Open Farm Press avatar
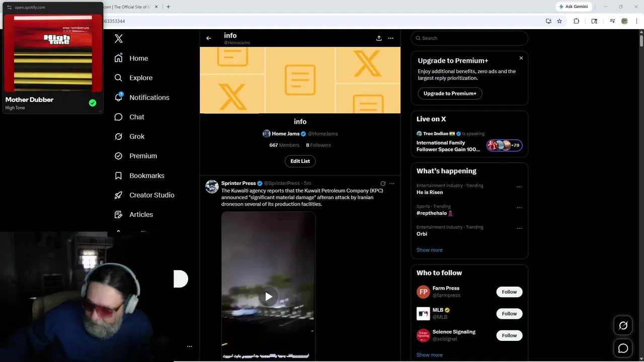Screen dimensions: 644x362 [423, 292]
